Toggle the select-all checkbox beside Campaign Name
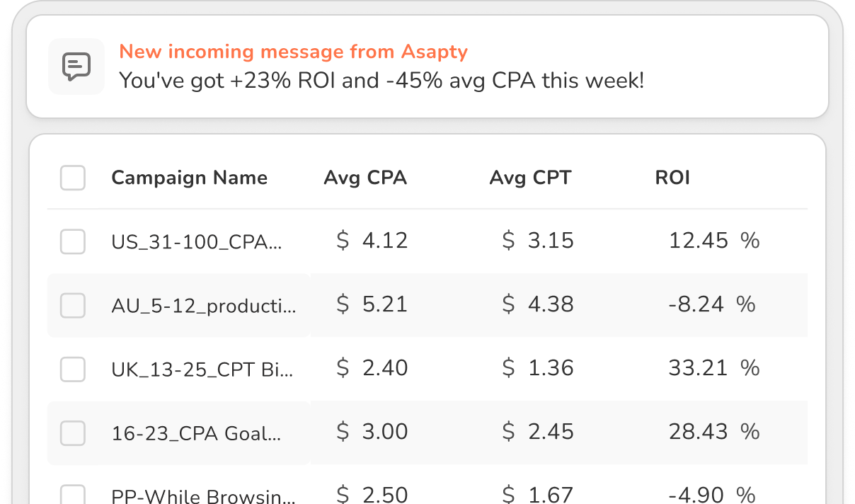The width and height of the screenshot is (855, 504). 73,178
